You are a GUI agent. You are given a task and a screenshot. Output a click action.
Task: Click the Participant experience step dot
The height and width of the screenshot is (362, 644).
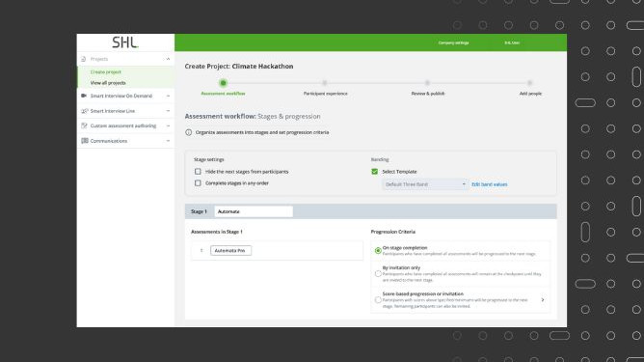(325, 83)
